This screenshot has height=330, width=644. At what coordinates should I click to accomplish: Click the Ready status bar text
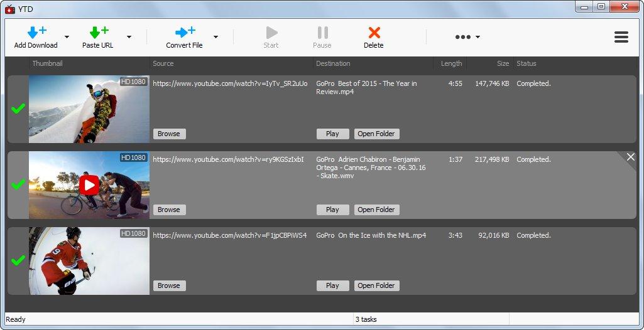pyautogui.click(x=16, y=319)
